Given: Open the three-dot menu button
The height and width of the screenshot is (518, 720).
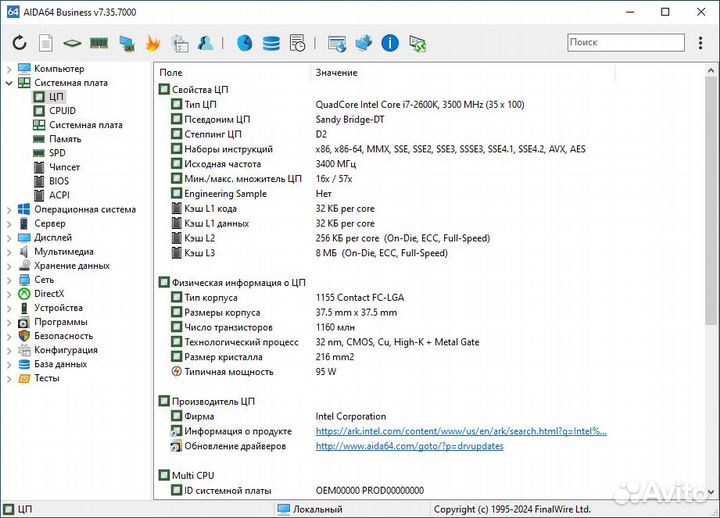Looking at the screenshot, I should (700, 43).
